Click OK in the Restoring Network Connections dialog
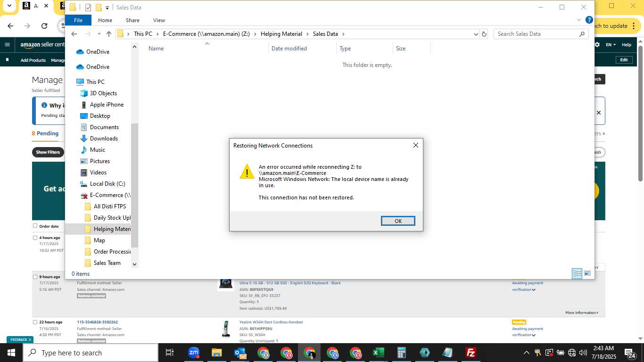 coord(398,221)
